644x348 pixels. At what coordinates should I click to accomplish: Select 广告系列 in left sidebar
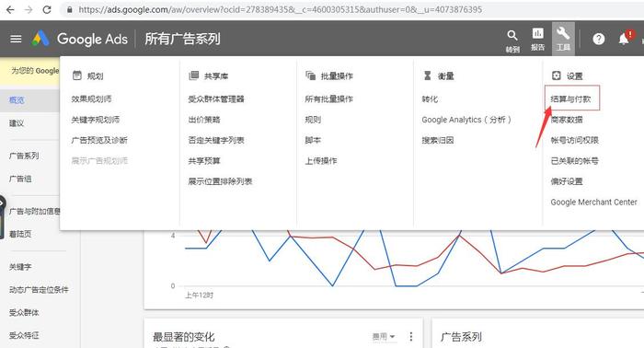click(x=24, y=156)
